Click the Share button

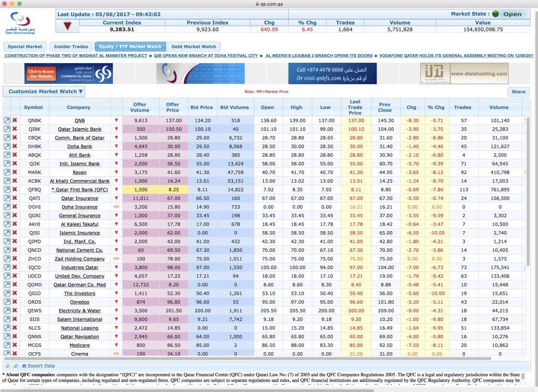(518, 91)
